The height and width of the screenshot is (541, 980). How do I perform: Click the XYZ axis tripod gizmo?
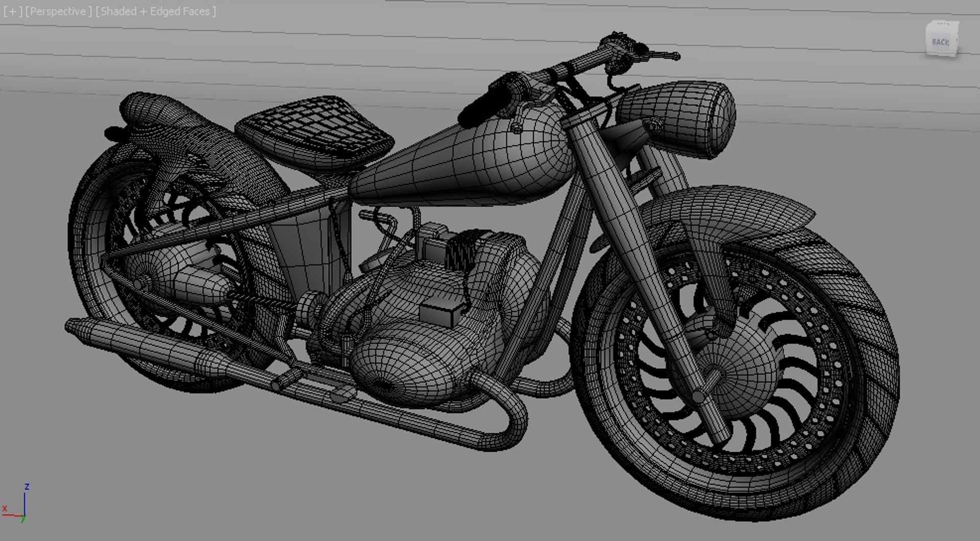15,503
